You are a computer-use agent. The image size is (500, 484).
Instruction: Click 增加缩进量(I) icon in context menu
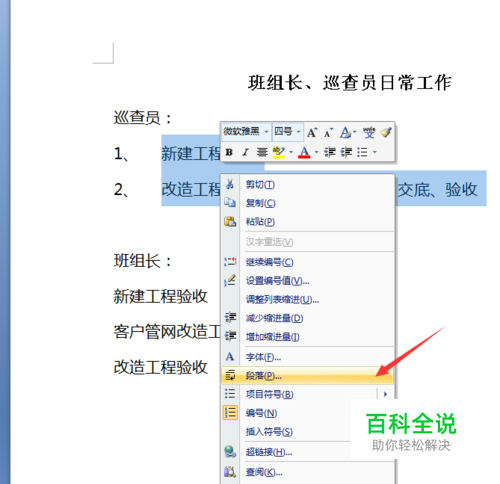(230, 336)
